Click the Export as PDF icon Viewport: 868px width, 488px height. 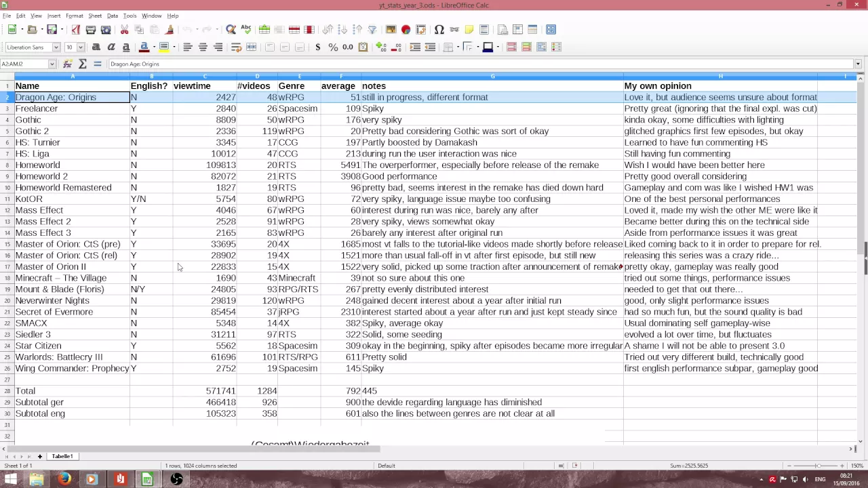(x=76, y=30)
